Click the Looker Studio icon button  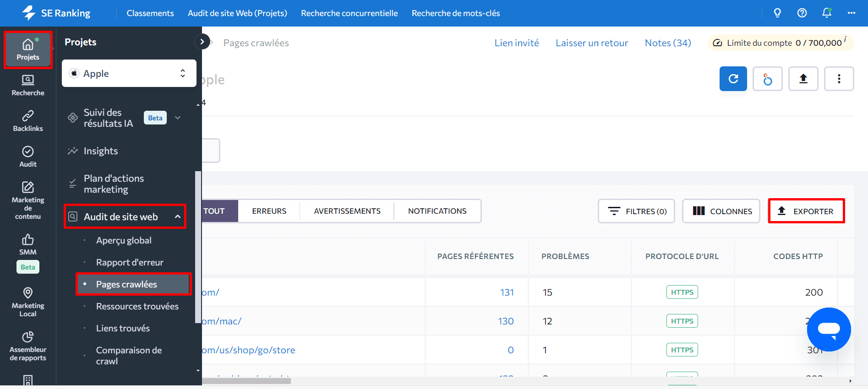tap(768, 79)
